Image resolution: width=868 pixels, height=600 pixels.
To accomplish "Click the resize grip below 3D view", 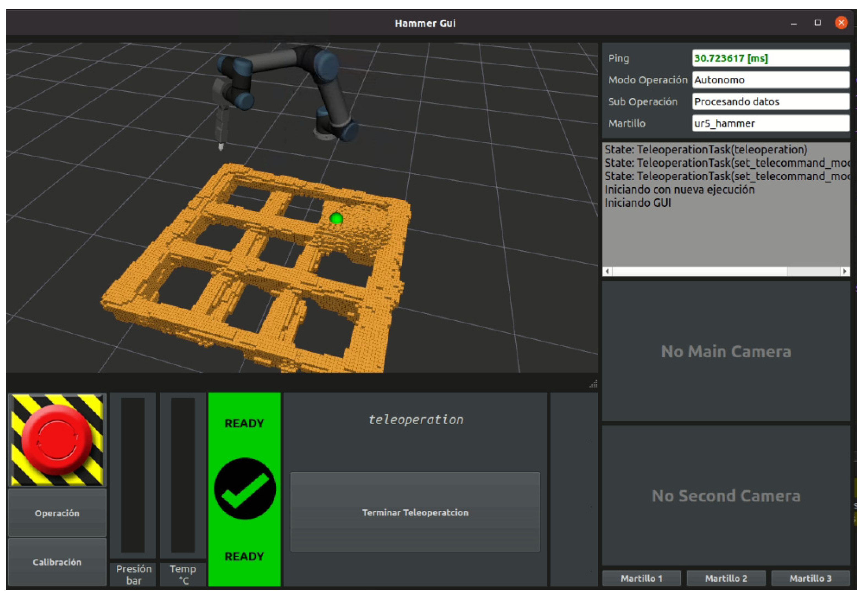I will click(x=593, y=384).
